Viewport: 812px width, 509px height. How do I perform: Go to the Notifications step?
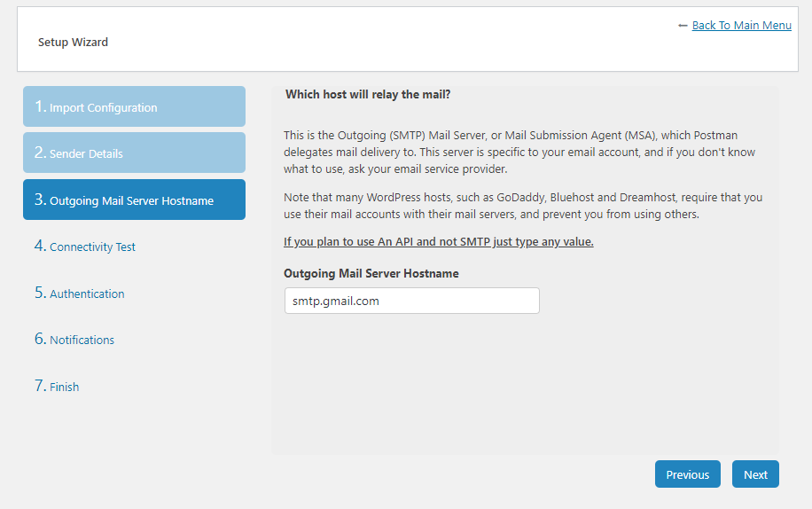tap(82, 340)
